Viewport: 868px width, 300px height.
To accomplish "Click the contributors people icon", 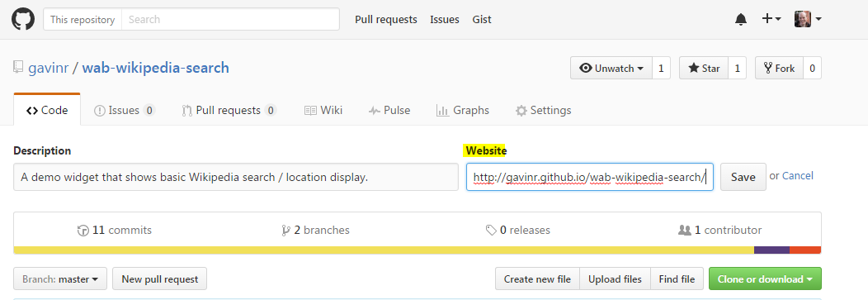I will click(x=685, y=230).
